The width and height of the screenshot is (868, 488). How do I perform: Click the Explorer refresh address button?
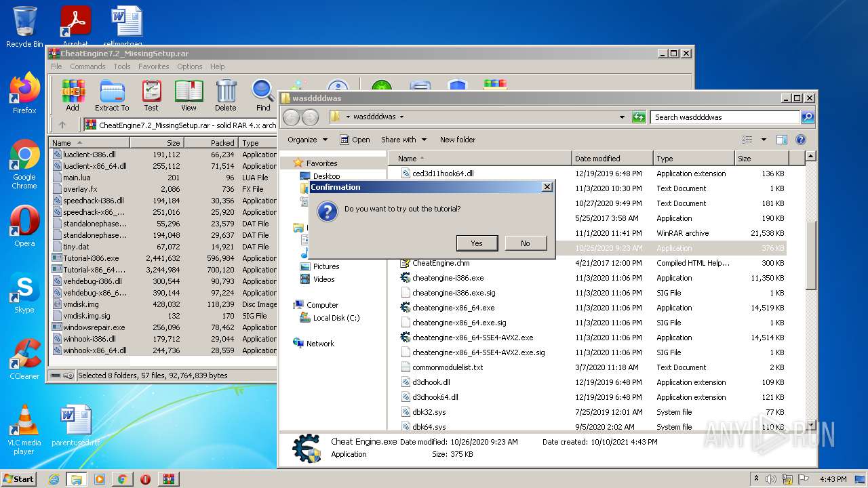point(638,117)
